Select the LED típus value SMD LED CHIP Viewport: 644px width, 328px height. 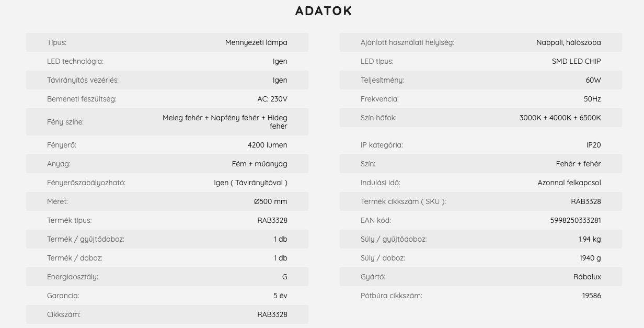click(x=577, y=61)
